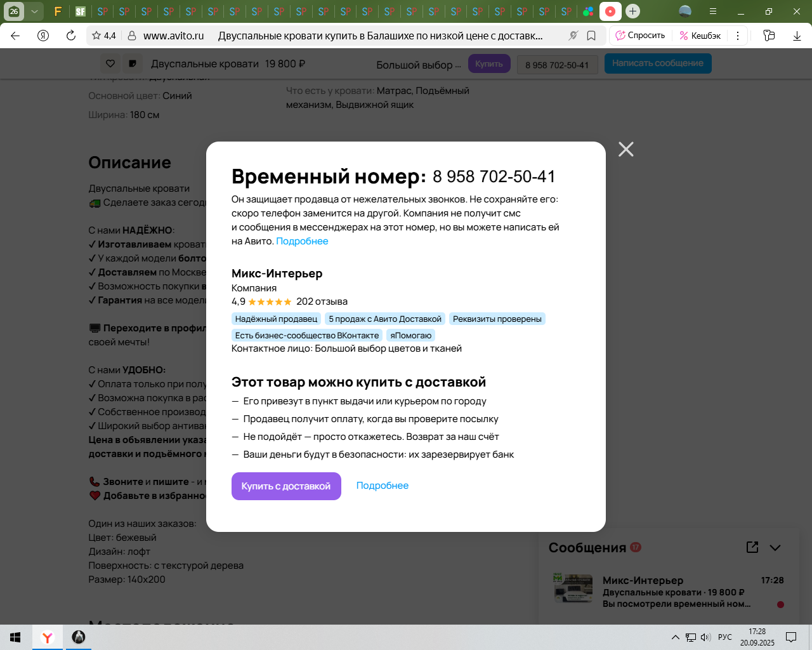This screenshot has height=650, width=812.
Task: Open the dark round app in the taskbar
Action: [79, 637]
